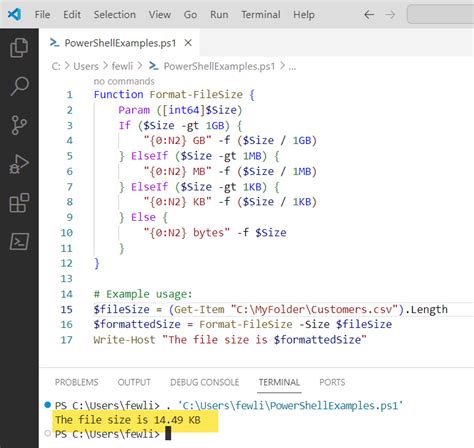Click the VS Code logo icon
The height and width of the screenshot is (448, 474).
point(14,14)
